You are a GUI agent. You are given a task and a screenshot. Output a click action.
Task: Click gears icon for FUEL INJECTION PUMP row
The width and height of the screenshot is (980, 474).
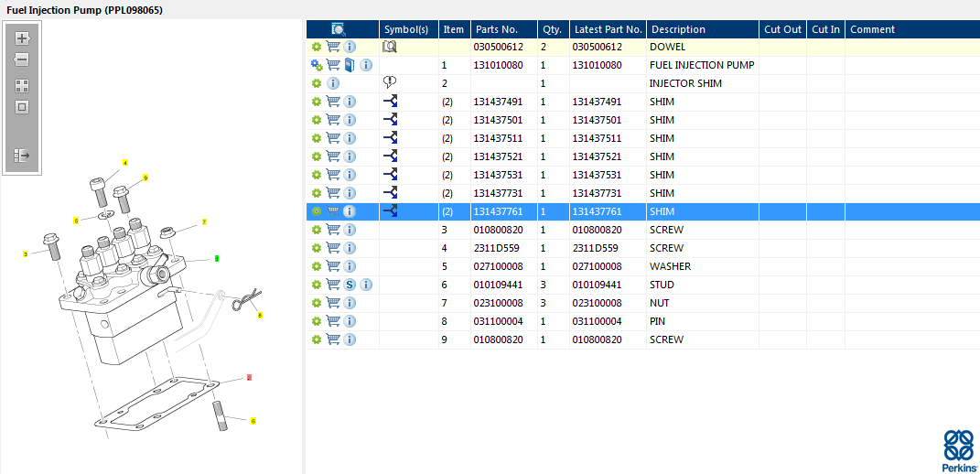pos(317,65)
